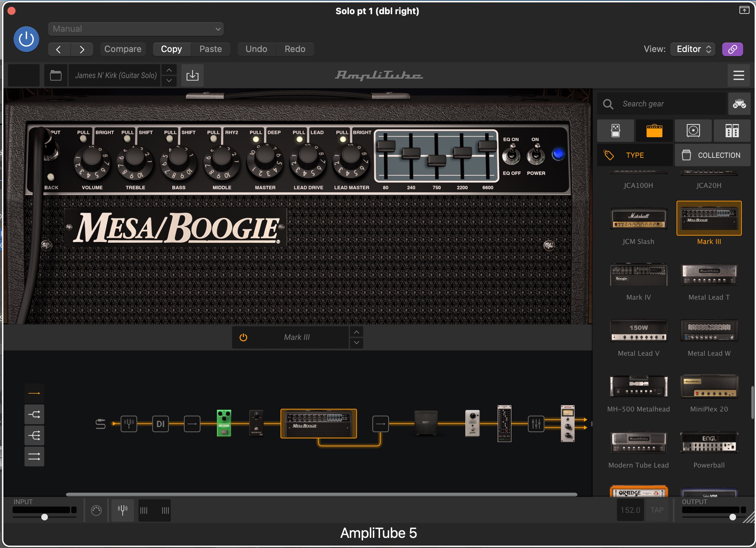
Task: Click the 80 Hz graphic EQ slider
Action: point(386,146)
